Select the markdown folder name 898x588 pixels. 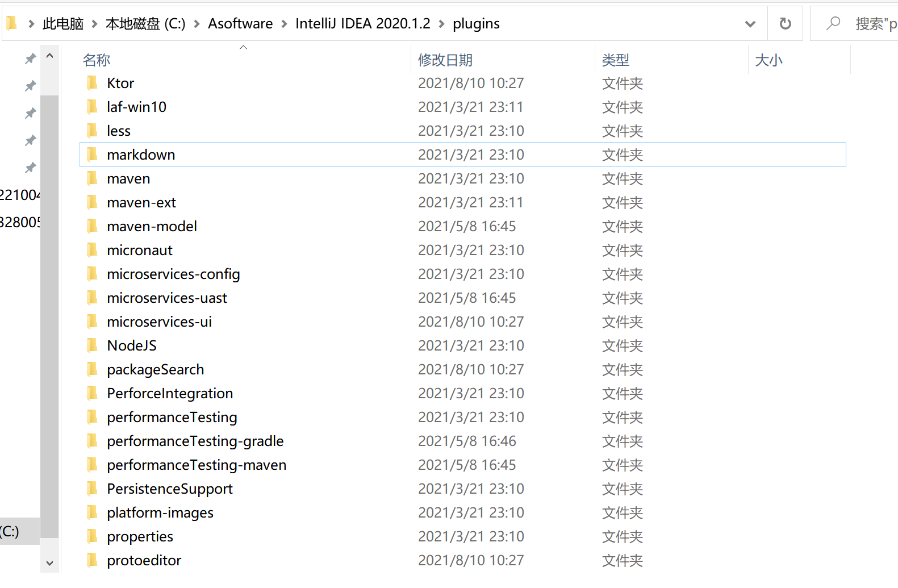[x=141, y=155]
